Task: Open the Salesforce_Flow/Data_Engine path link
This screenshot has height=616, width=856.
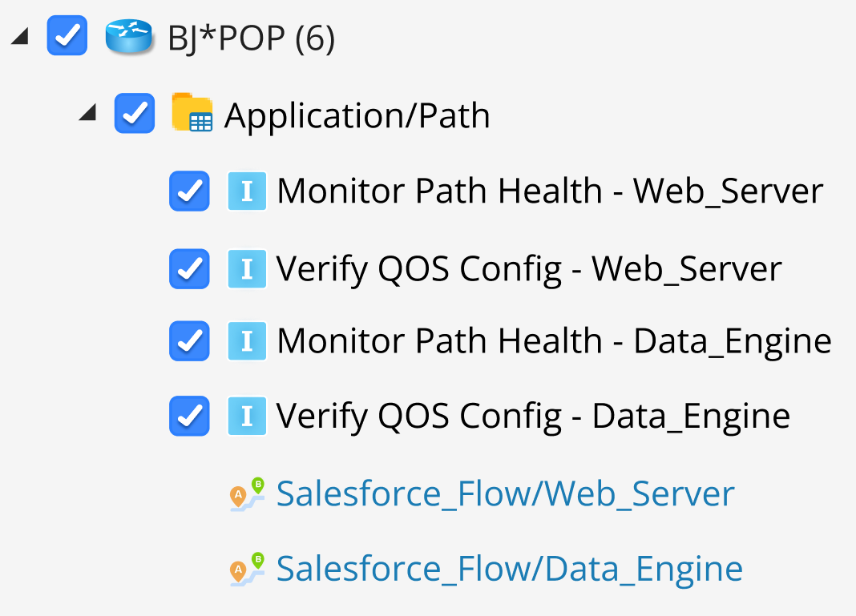Action: 509,569
